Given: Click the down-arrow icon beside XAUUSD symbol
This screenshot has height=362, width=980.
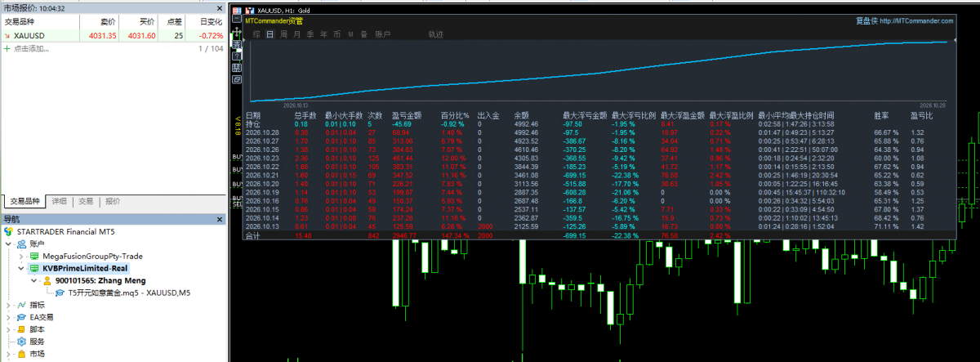Looking at the screenshot, I should pos(7,36).
